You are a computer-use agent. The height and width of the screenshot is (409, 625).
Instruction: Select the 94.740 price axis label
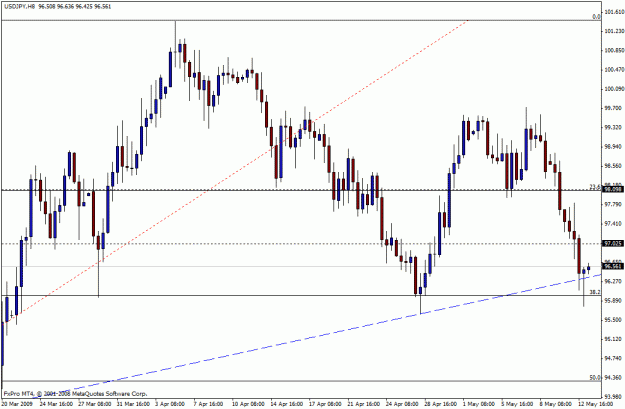pyautogui.click(x=614, y=358)
